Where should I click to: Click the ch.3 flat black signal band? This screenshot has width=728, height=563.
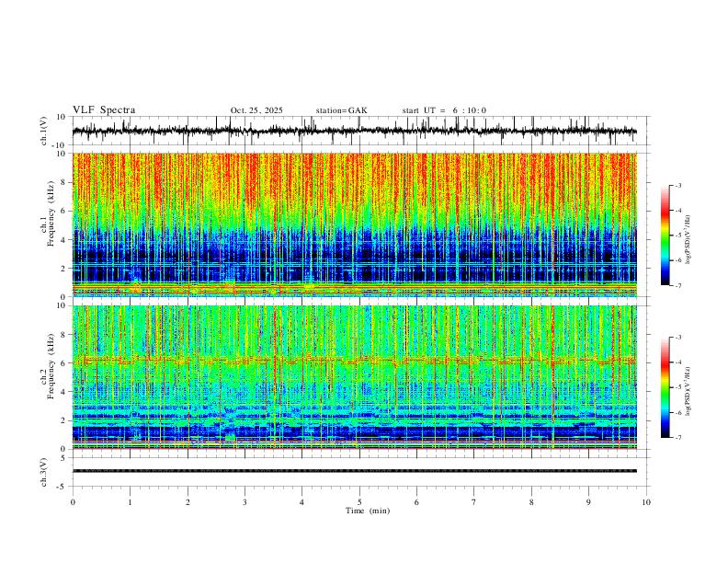point(354,471)
